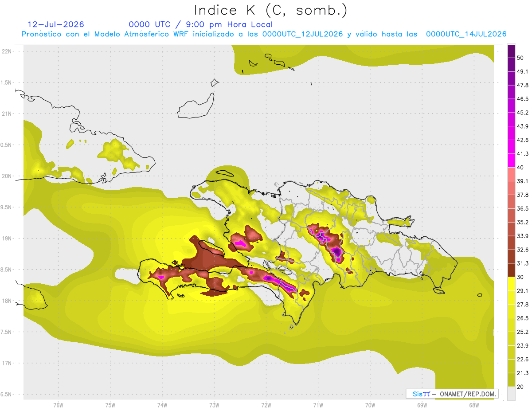The width and height of the screenshot is (532, 411).
Task: Pick the gray swatch below 20 on scale
Action: [511, 393]
